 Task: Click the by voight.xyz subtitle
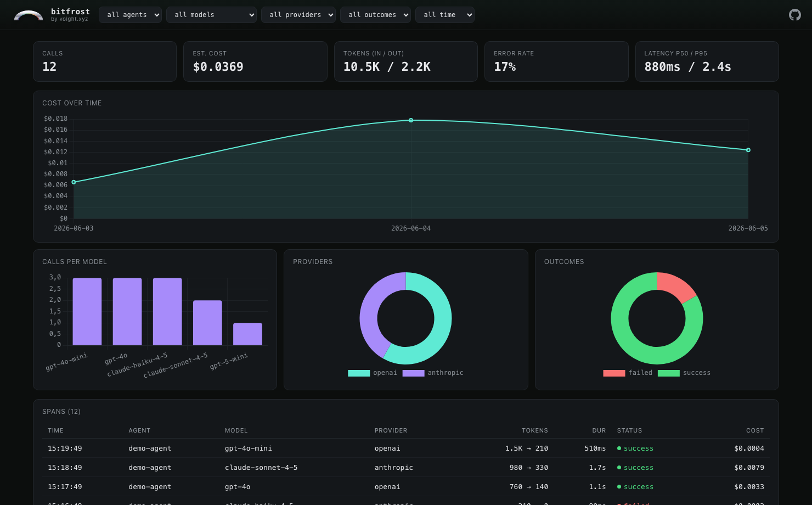70,19
